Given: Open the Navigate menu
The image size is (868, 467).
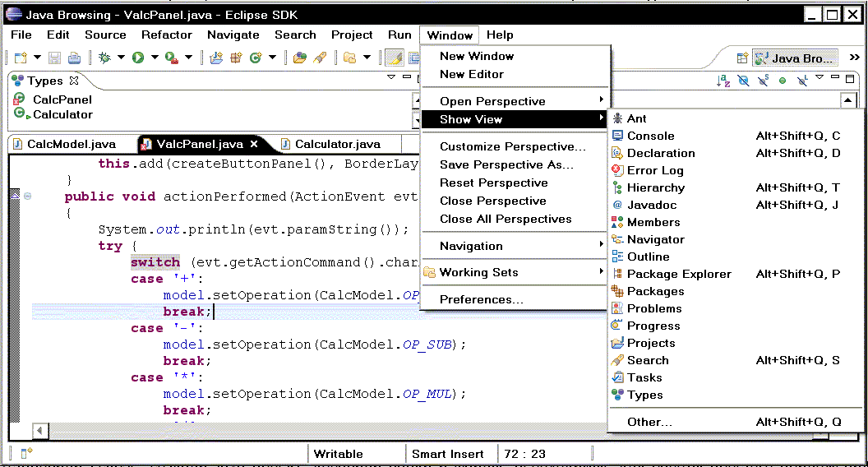Looking at the screenshot, I should (233, 35).
